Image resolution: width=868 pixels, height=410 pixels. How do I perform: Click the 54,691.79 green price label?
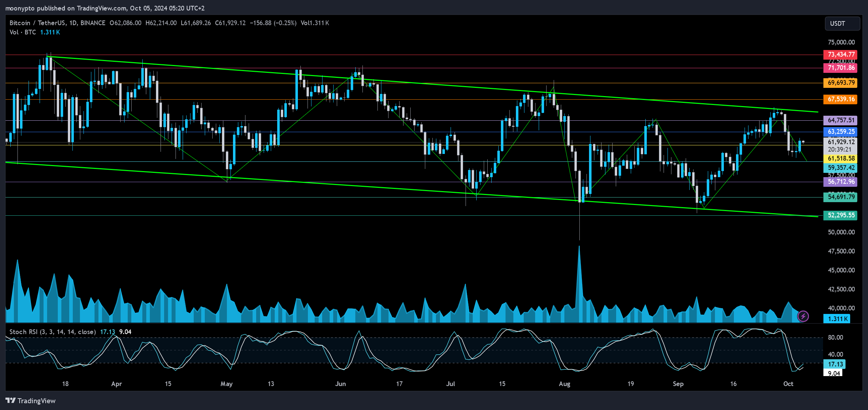point(841,197)
